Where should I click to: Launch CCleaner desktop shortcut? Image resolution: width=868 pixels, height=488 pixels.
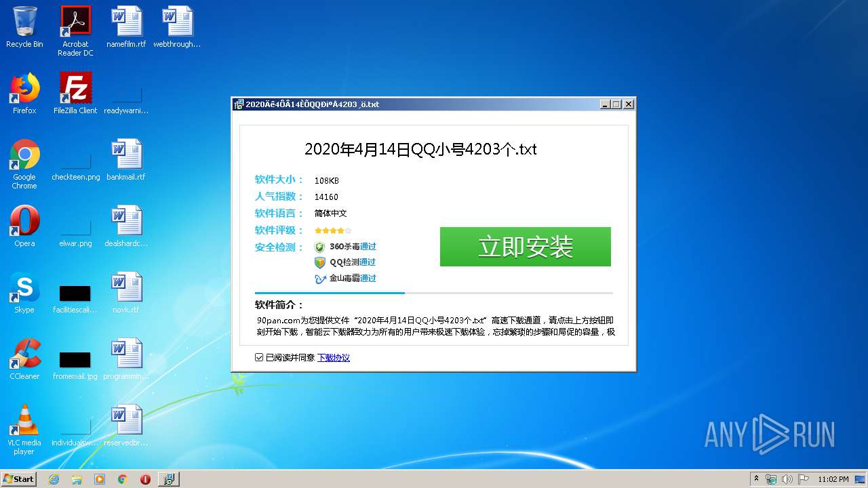pyautogui.click(x=24, y=359)
